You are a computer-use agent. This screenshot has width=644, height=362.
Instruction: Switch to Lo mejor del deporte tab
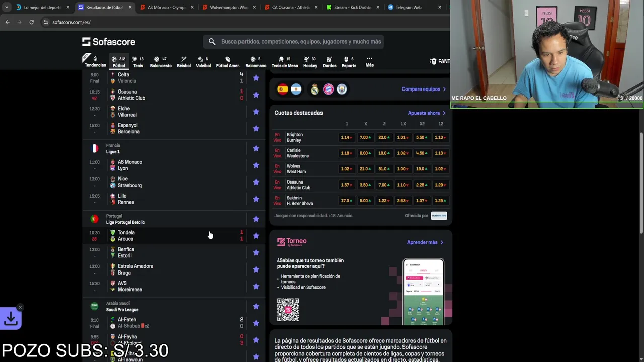[43, 7]
